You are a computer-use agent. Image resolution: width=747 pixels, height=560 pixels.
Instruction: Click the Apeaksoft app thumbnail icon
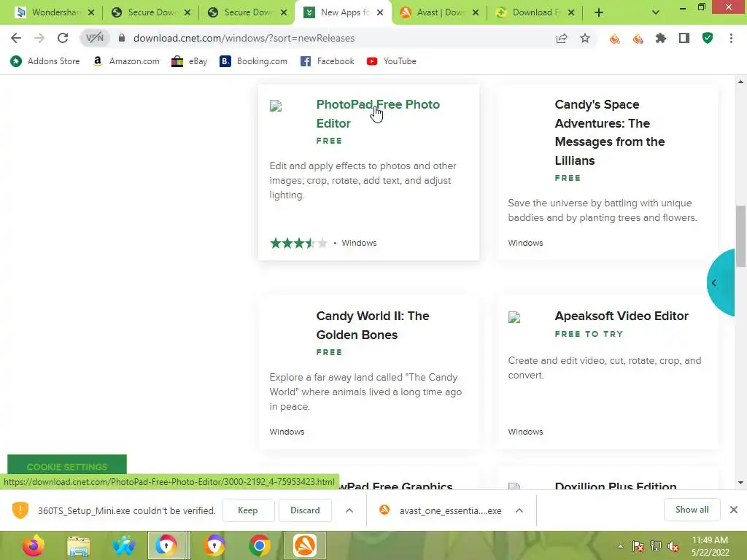tap(514, 317)
